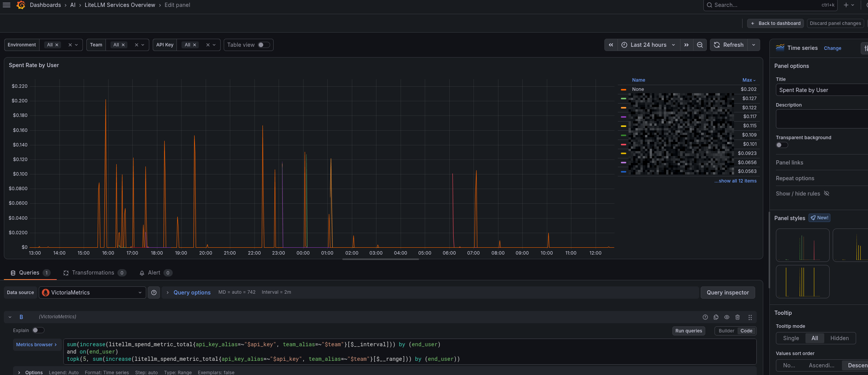Click the Refresh button
Image resolution: width=868 pixels, height=375 pixels.
pyautogui.click(x=729, y=45)
